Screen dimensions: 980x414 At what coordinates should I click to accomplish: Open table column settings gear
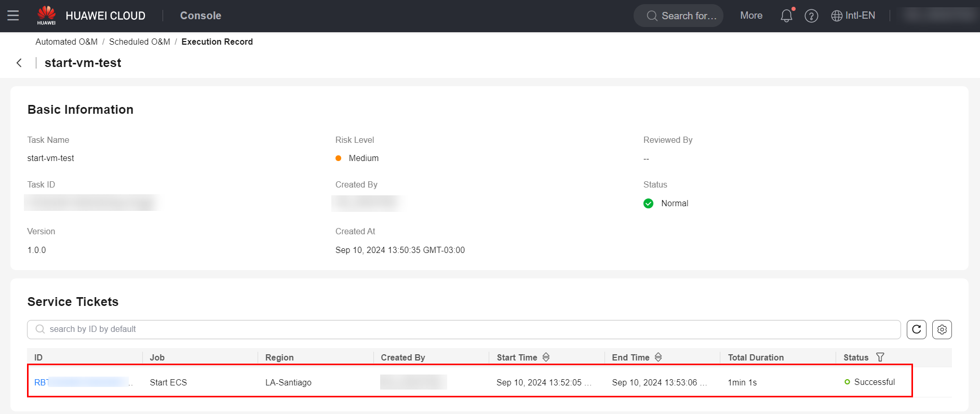click(942, 329)
